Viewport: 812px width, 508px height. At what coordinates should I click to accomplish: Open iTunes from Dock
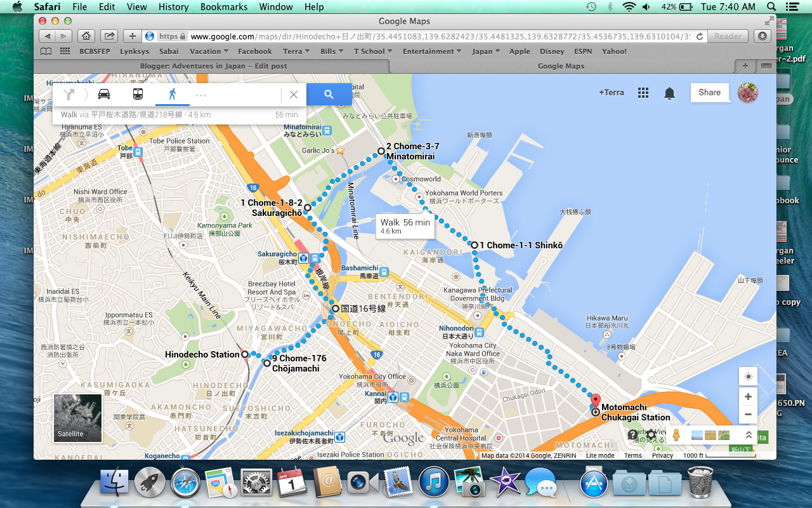coord(434,482)
